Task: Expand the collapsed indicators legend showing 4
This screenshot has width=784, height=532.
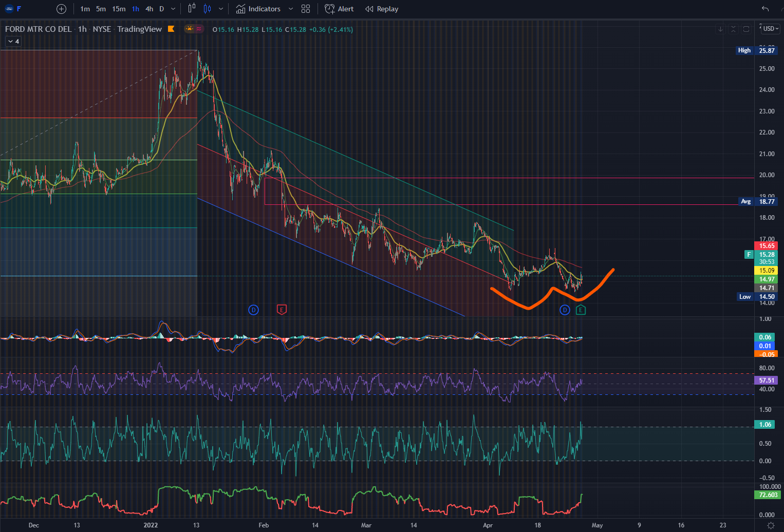Action: click(x=14, y=41)
